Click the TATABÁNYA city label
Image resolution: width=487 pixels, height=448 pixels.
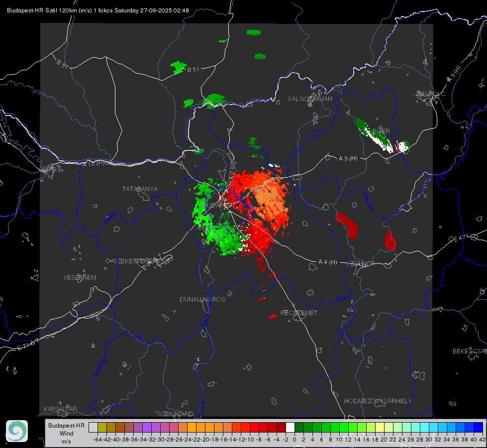(140, 189)
